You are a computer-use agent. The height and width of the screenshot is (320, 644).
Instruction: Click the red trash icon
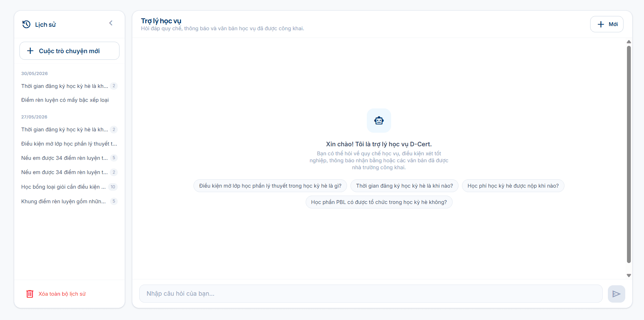pos(30,294)
